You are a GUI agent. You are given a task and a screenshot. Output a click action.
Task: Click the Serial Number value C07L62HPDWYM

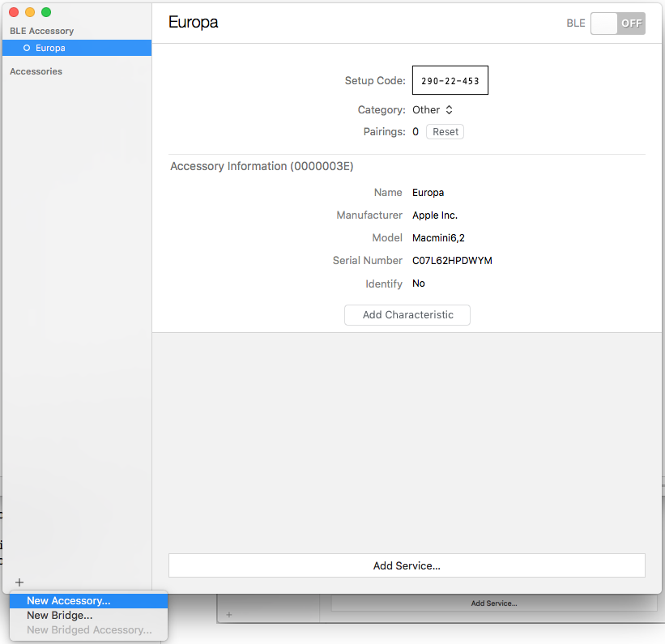point(452,261)
